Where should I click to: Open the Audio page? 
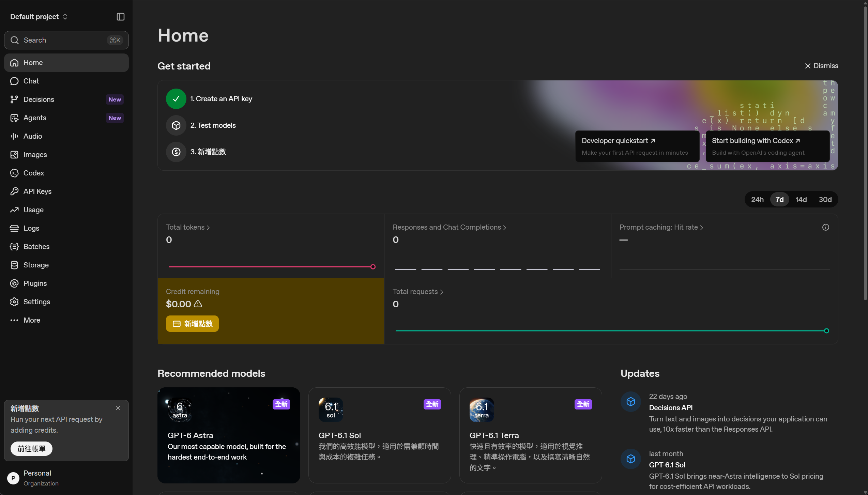click(x=66, y=136)
